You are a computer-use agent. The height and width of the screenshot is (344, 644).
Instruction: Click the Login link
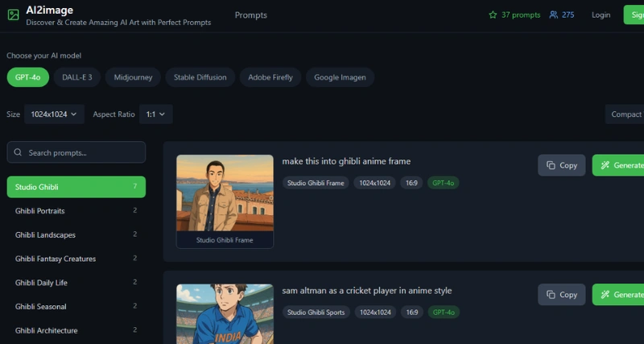tap(601, 15)
